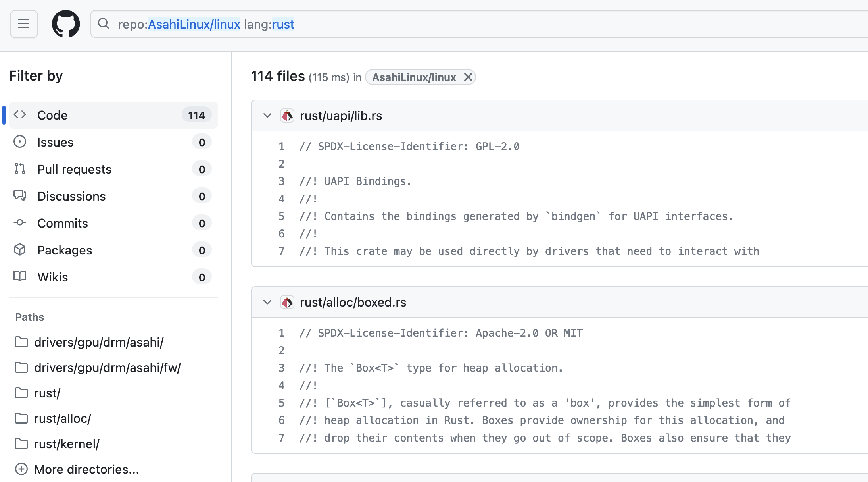Remove the AsahiLinux/linux repo filter
This screenshot has width=868, height=482.
[468, 77]
